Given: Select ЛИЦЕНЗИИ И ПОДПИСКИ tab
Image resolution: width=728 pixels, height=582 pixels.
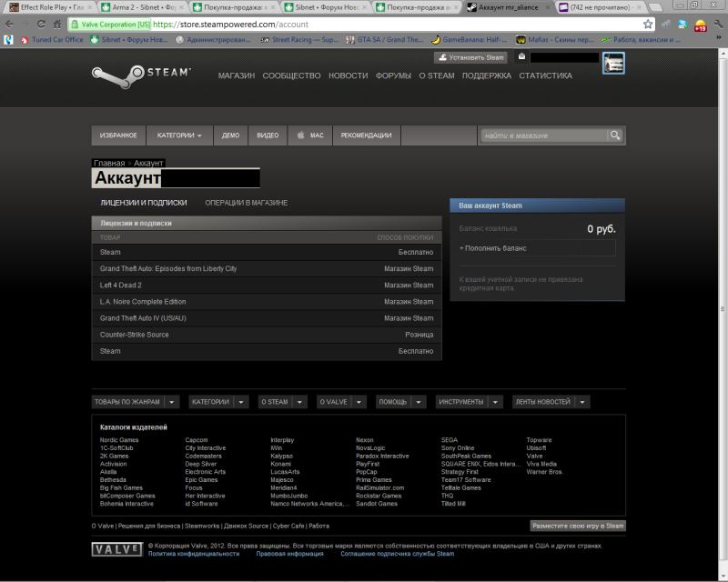Looking at the screenshot, I should (x=144, y=203).
